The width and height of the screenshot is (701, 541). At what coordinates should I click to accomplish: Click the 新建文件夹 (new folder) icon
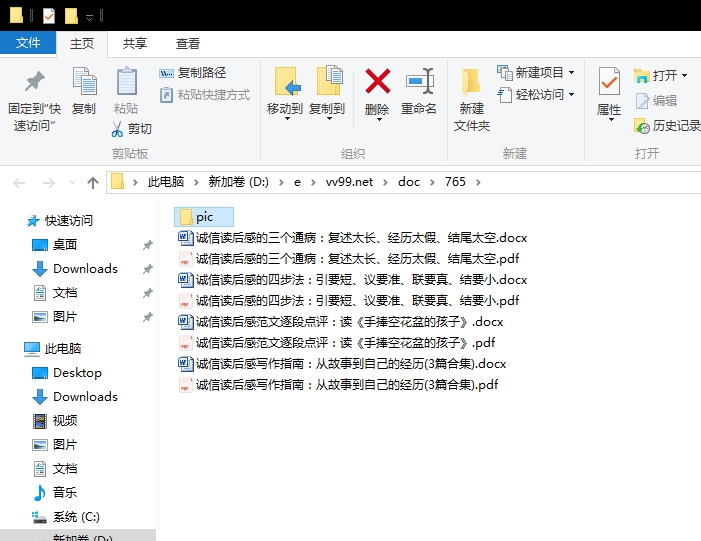pyautogui.click(x=471, y=82)
